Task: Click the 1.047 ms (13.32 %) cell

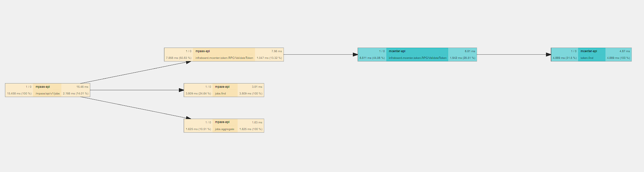Action: click(x=269, y=58)
